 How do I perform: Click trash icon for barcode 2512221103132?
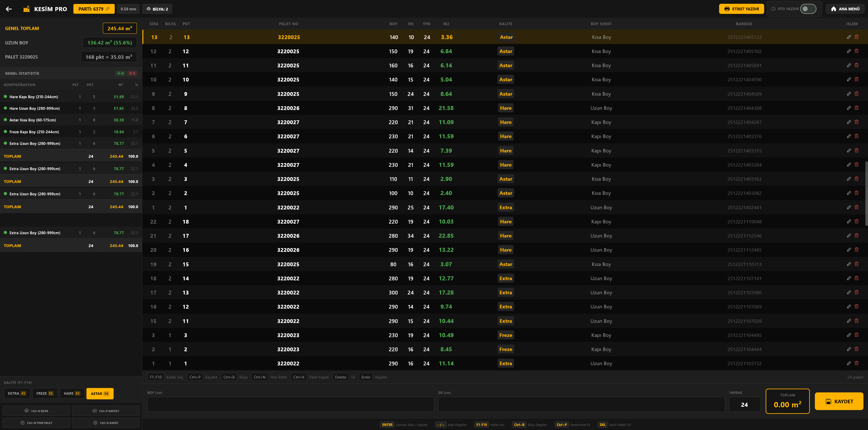click(857, 363)
